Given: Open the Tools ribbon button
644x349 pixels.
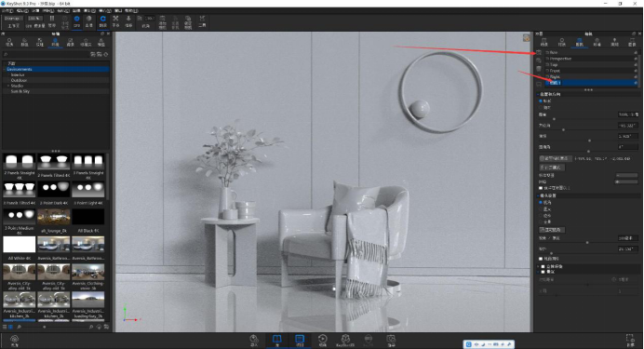Looking at the screenshot, I should click(x=202, y=20).
